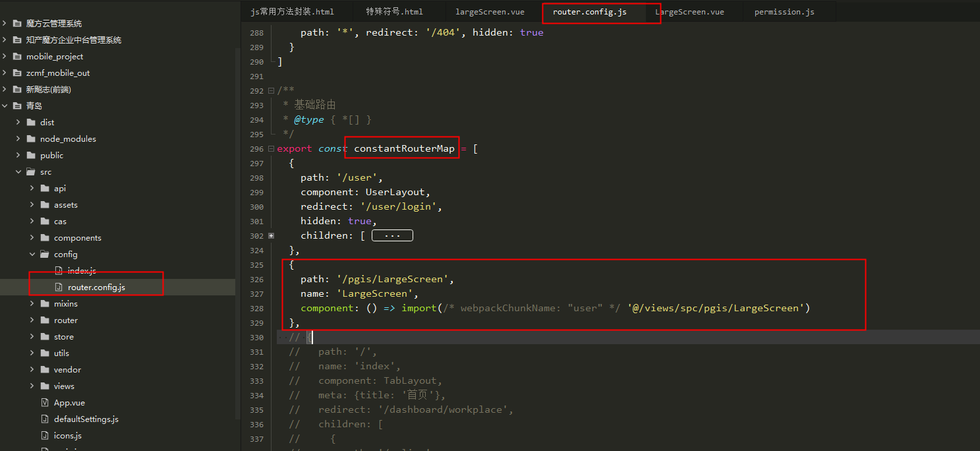Click the api folder icon

click(45, 188)
